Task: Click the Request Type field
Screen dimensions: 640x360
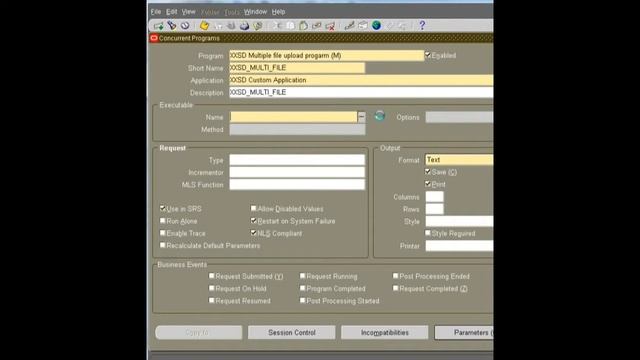Action: (x=297, y=160)
